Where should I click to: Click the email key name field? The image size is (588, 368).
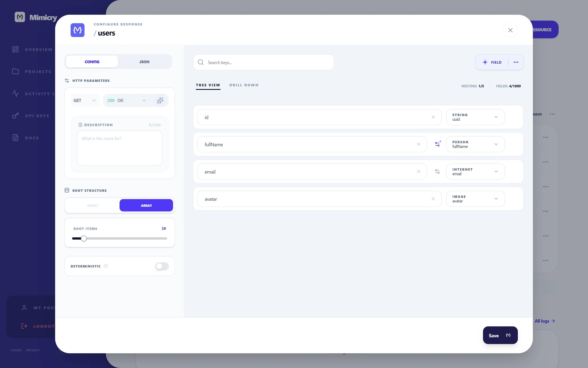312,172
